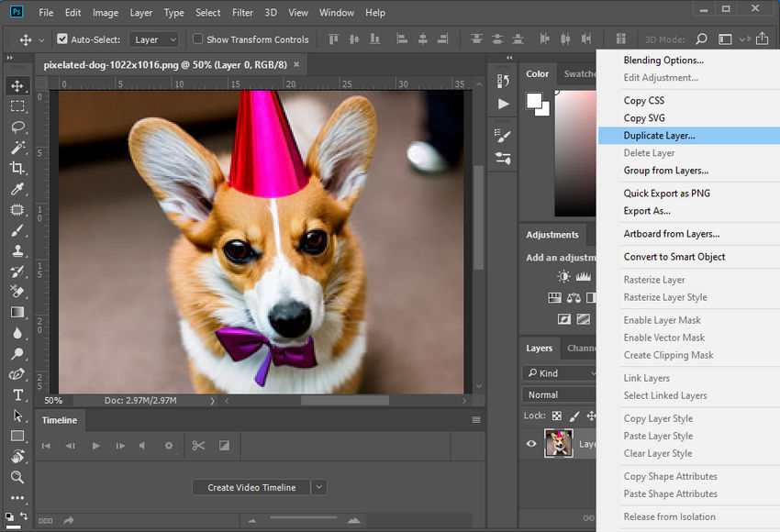
Task: Select the Crop tool
Action: pos(17,168)
